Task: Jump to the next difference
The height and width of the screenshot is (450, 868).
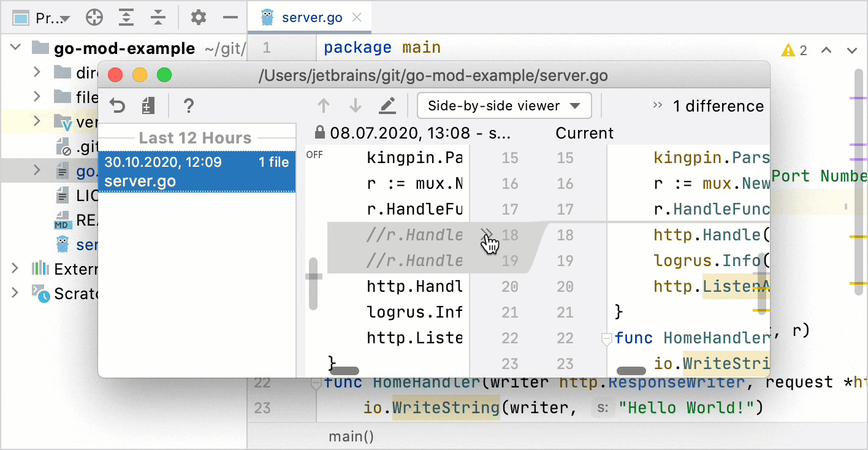Action: click(x=355, y=105)
